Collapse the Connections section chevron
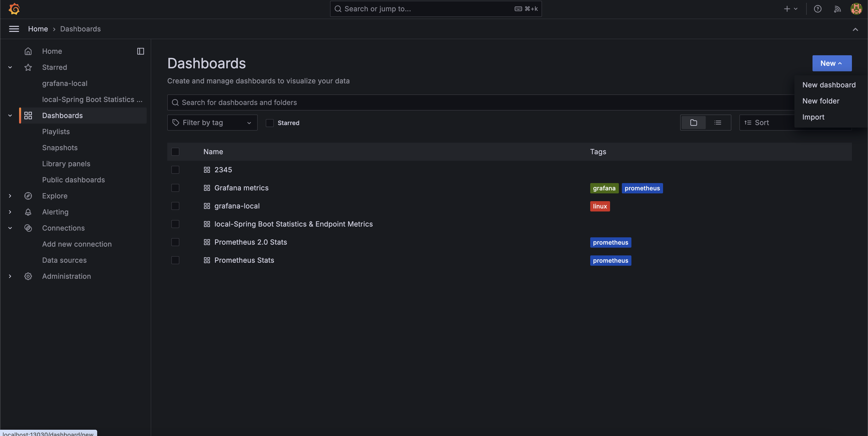The width and height of the screenshot is (868, 436). pyautogui.click(x=10, y=228)
